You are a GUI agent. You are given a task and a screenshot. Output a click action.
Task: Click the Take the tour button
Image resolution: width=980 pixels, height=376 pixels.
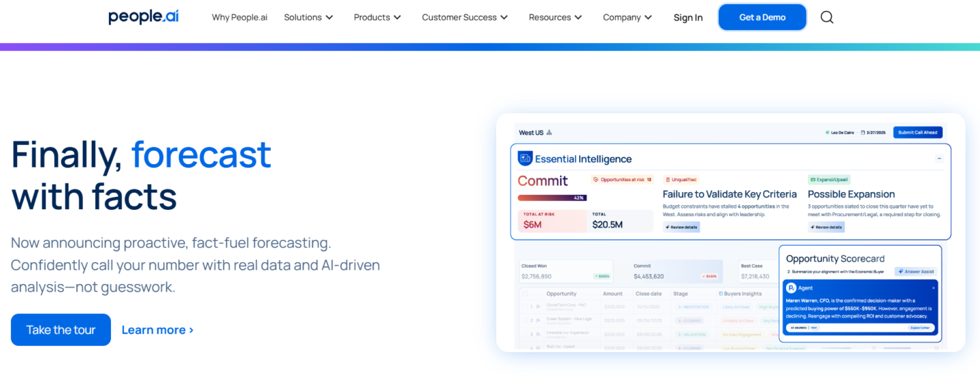tap(61, 330)
